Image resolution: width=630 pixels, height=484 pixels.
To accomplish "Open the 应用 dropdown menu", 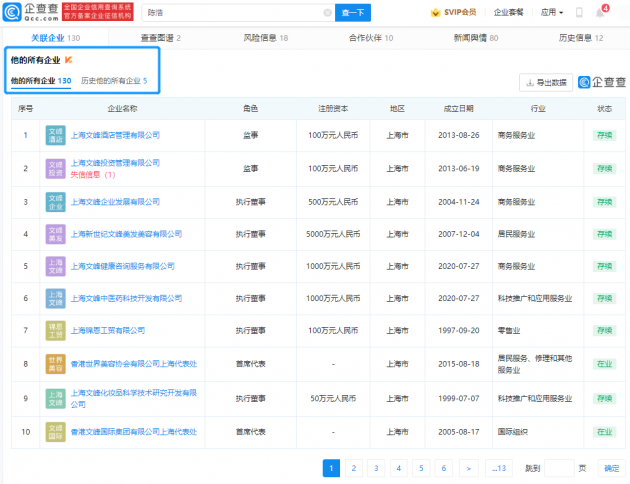I will [552, 13].
